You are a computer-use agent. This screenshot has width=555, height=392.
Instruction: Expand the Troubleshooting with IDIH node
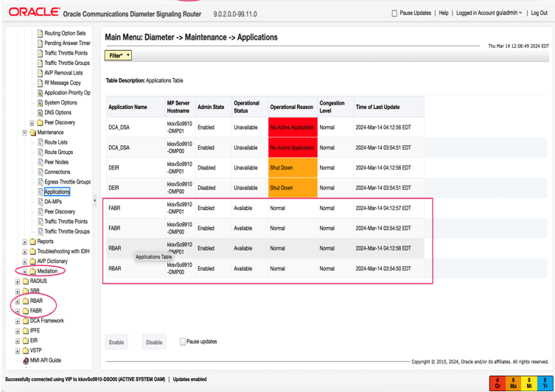pos(24,252)
